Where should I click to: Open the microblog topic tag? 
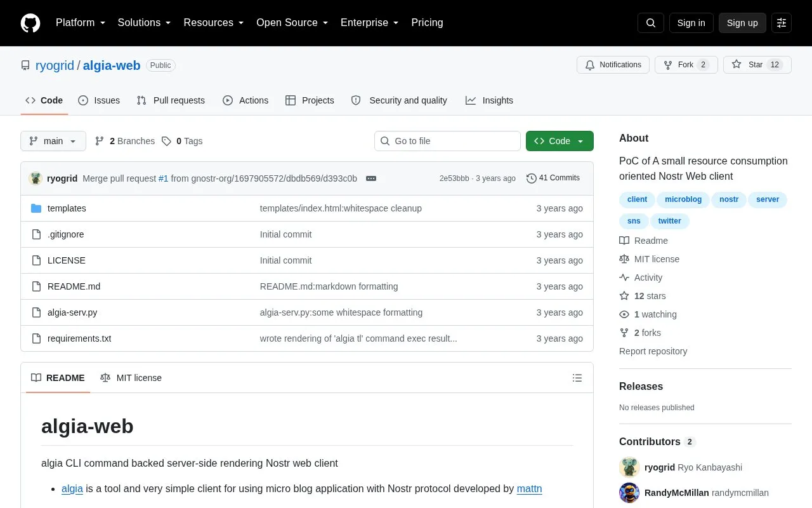pyautogui.click(x=683, y=199)
